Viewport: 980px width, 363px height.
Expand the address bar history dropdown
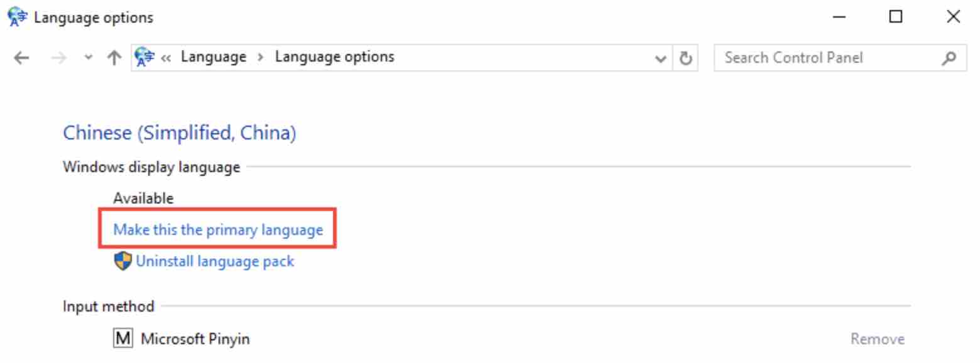click(x=660, y=58)
